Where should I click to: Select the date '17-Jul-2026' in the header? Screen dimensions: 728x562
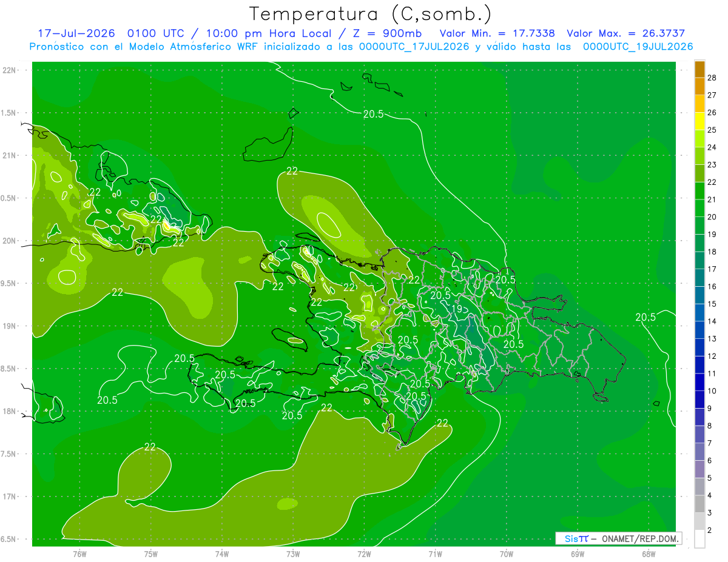[76, 33]
